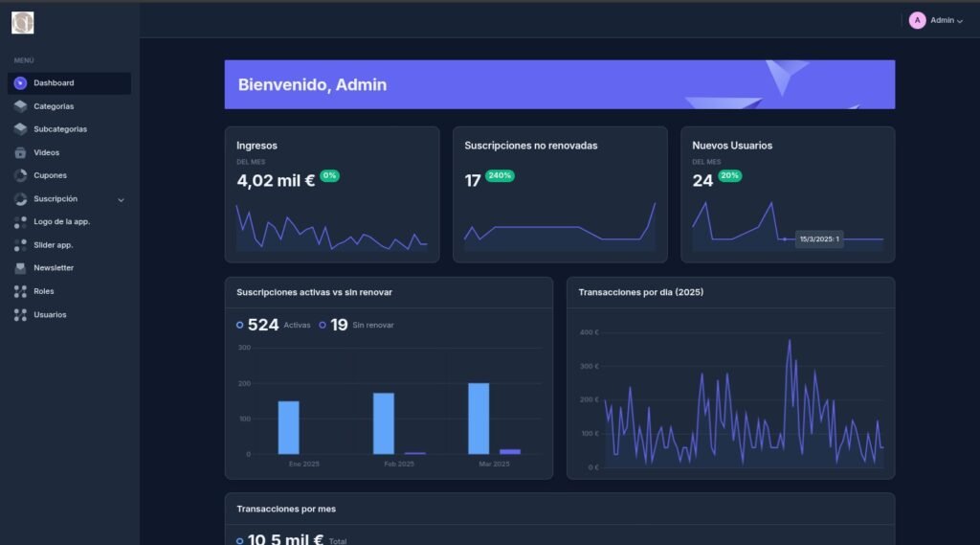Image resolution: width=980 pixels, height=545 pixels.
Task: Toggle the Activas legend series marker
Action: tap(240, 326)
